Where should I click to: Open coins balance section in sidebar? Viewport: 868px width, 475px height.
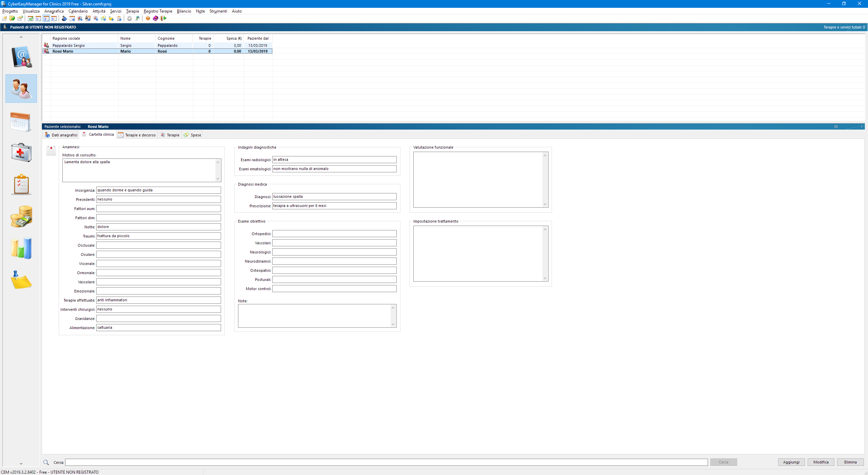(21, 216)
